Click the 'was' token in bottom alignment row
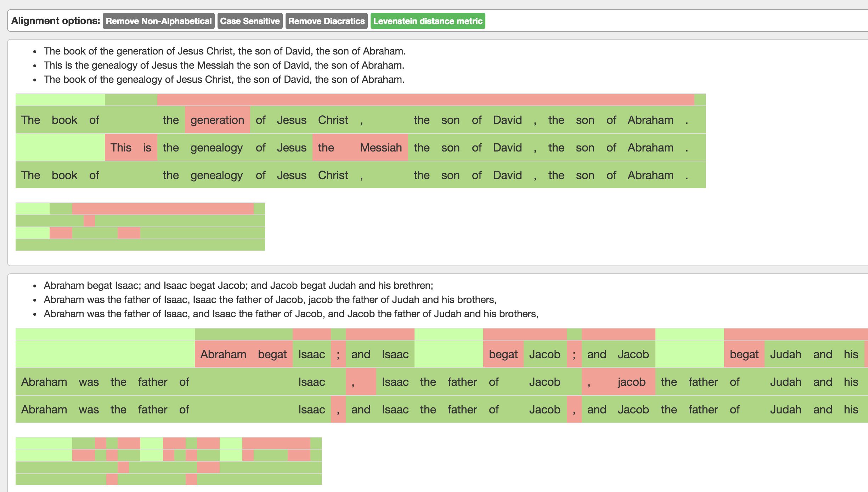Image resolution: width=868 pixels, height=492 pixels. [89, 410]
